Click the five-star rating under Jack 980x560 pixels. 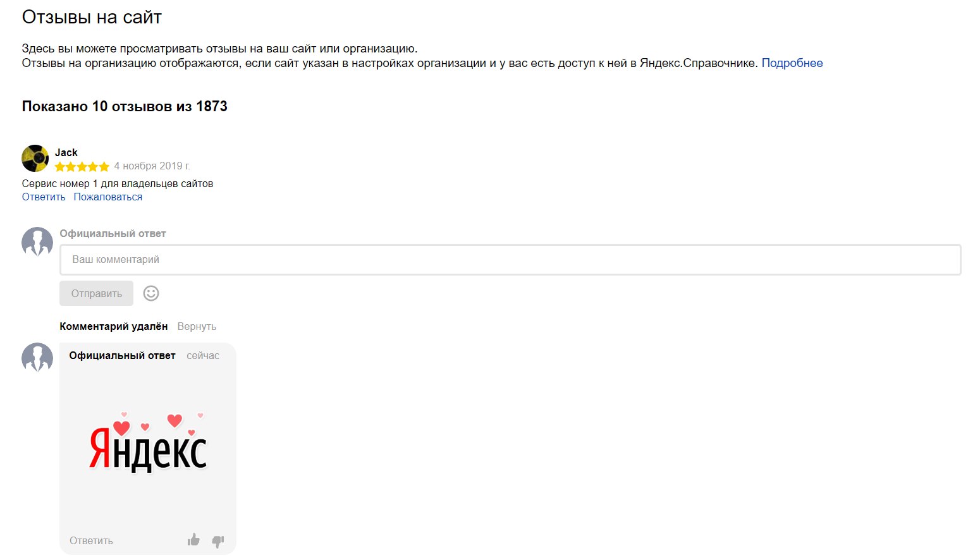pyautogui.click(x=82, y=167)
